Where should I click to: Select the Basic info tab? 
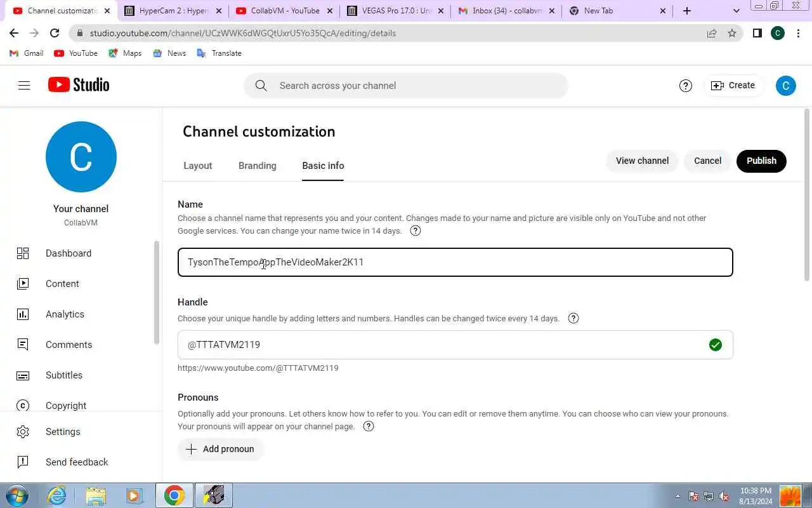[x=323, y=166]
